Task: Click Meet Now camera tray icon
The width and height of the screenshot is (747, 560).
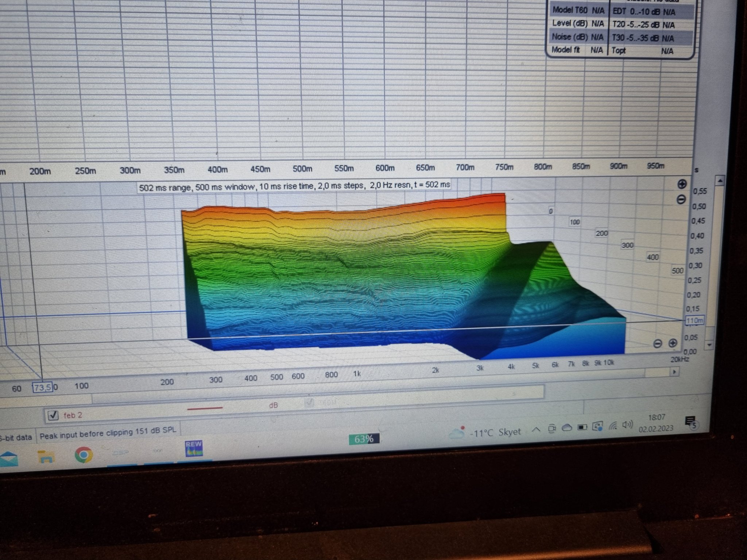Action: pos(552,429)
